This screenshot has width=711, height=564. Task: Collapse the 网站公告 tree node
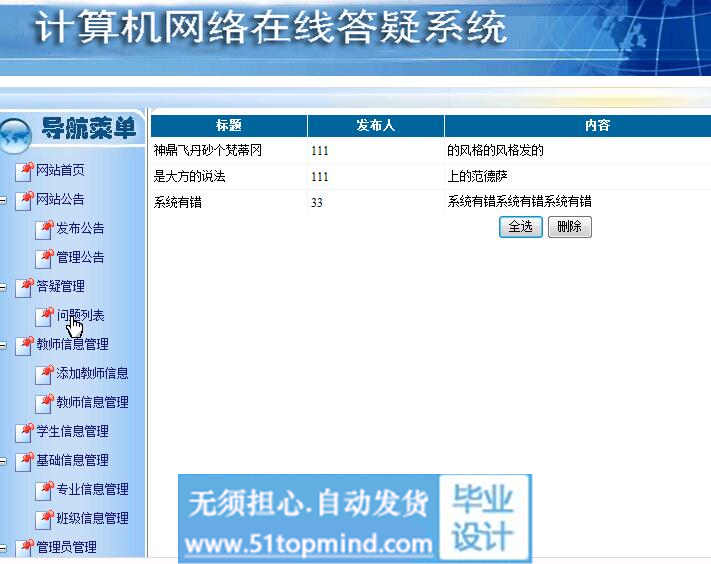(3, 200)
